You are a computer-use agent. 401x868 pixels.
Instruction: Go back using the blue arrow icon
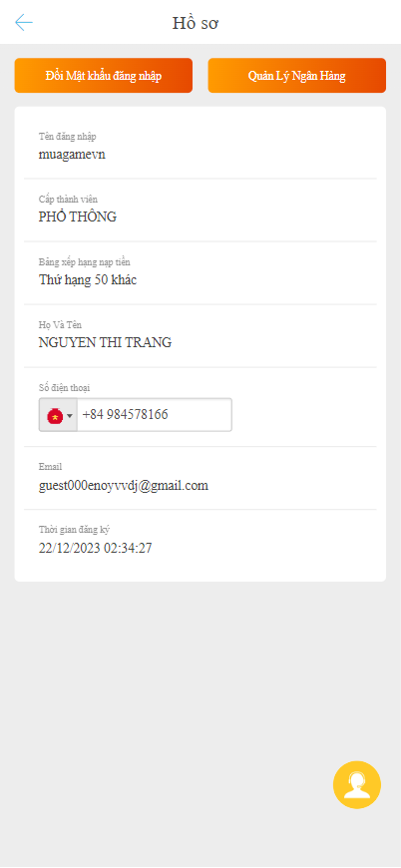24,23
